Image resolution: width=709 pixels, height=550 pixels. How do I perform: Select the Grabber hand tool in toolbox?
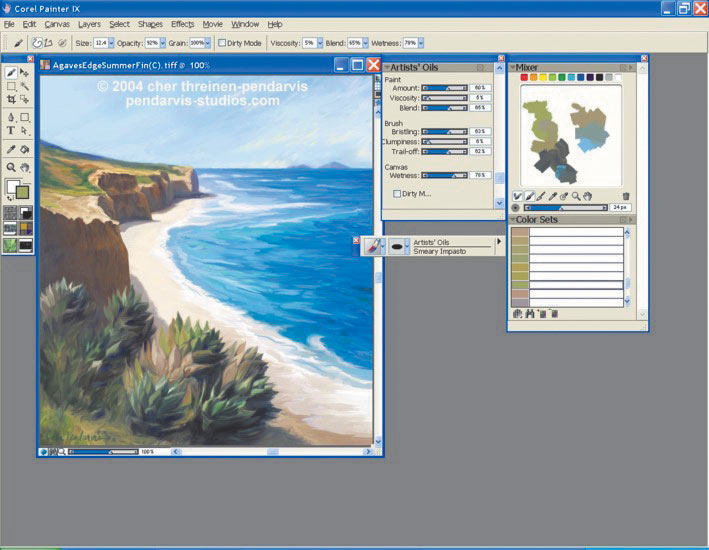24,167
